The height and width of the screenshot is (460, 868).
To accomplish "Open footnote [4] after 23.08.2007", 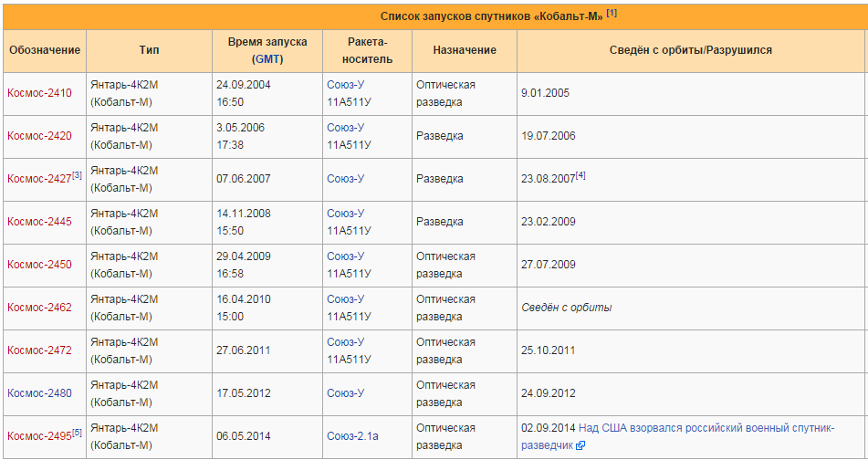I will (x=580, y=175).
